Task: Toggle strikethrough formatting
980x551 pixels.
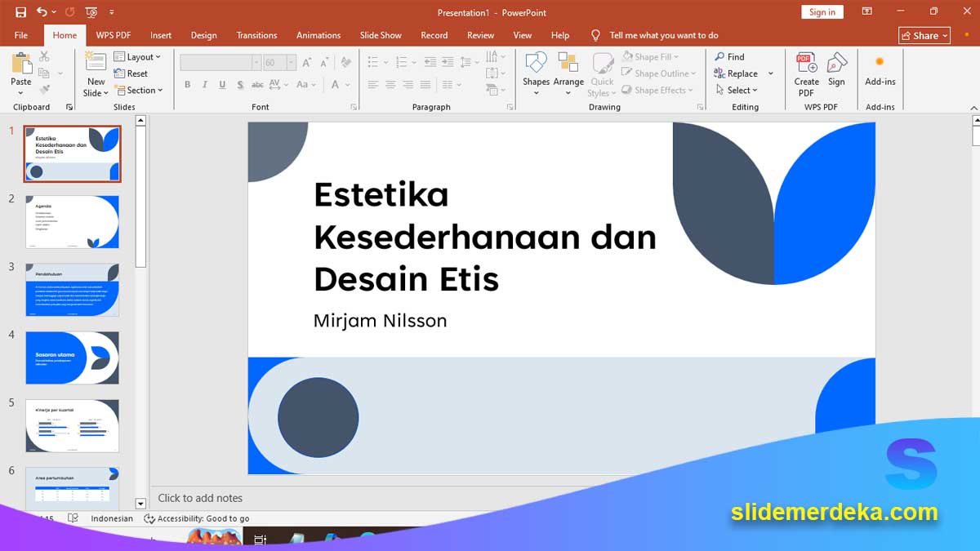Action: 257,84
